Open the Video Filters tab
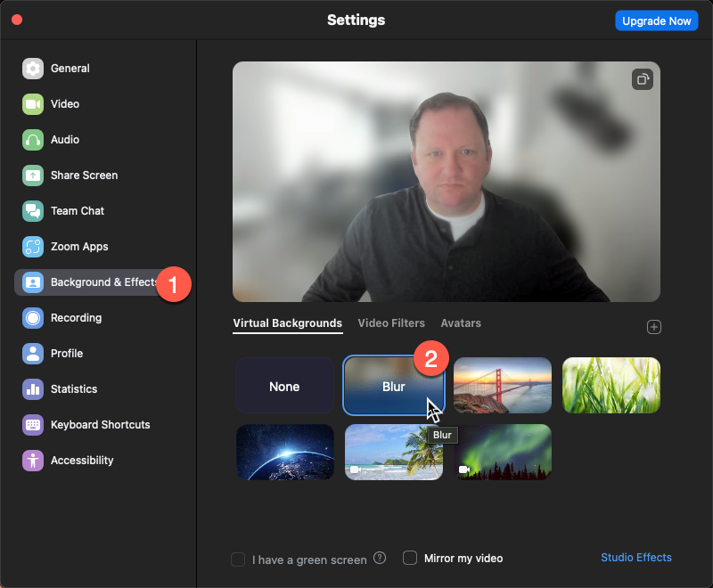Viewport: 713px width, 588px height. coord(391,323)
